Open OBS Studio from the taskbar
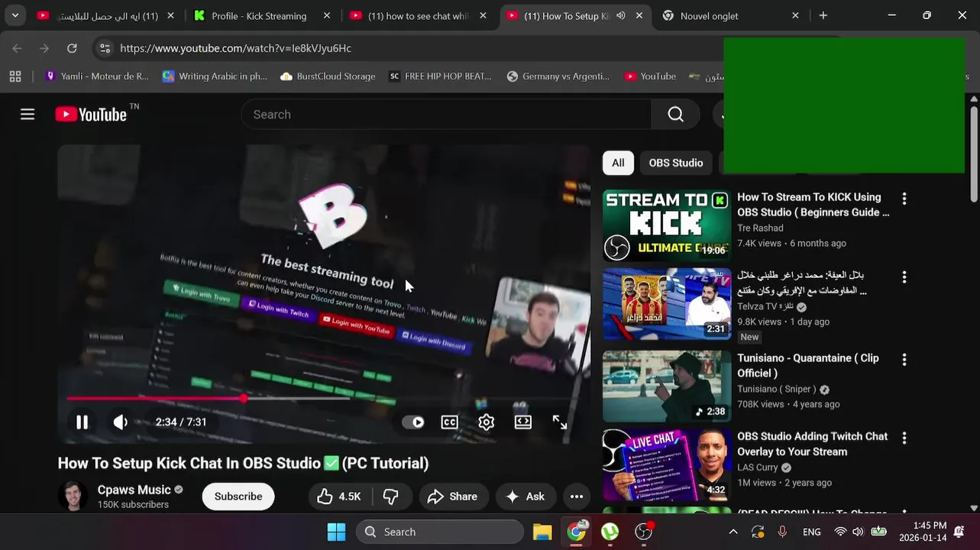Viewport: 980px width, 550px height. point(644,532)
